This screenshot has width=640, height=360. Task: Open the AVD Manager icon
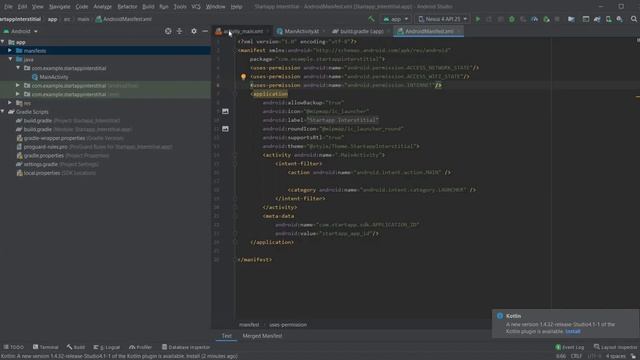click(609, 19)
